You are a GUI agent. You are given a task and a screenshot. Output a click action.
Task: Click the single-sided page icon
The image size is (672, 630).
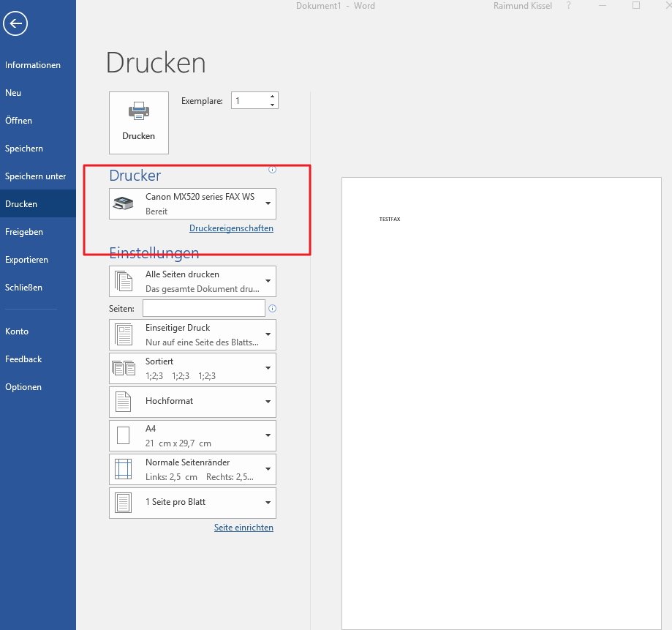[x=124, y=334]
